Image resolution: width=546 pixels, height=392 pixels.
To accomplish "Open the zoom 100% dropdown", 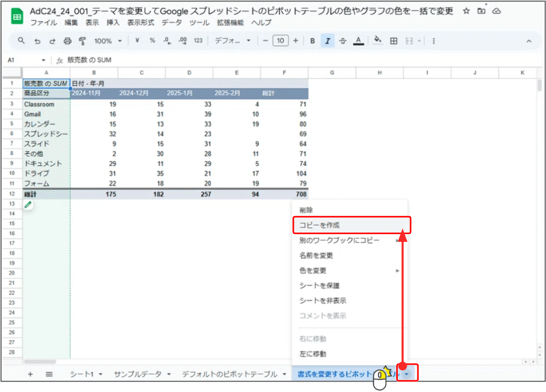I will (x=108, y=41).
